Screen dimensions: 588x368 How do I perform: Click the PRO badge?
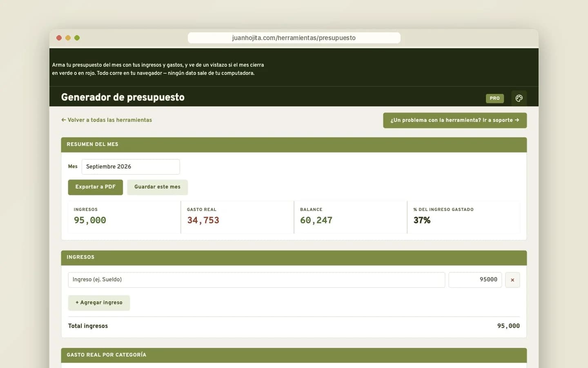494,98
